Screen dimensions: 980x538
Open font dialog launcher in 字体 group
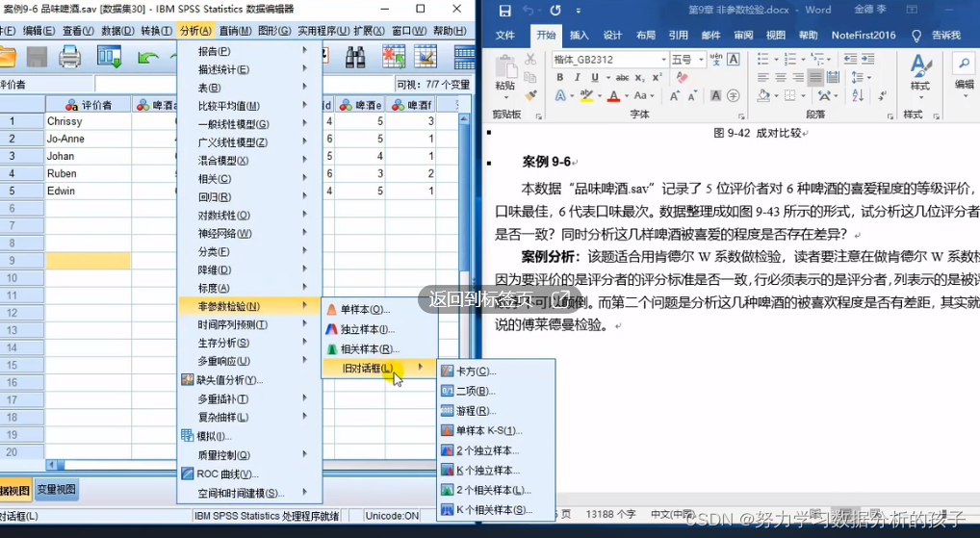741,116
